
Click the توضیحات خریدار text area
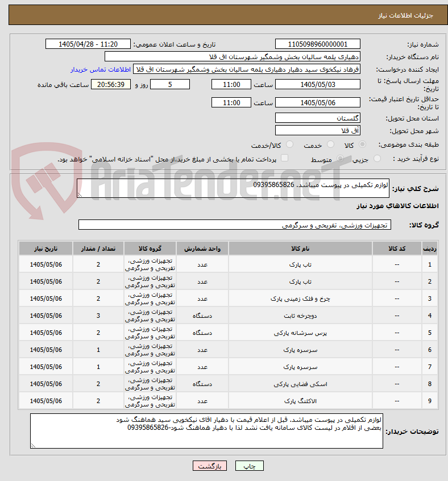[x=207, y=431]
